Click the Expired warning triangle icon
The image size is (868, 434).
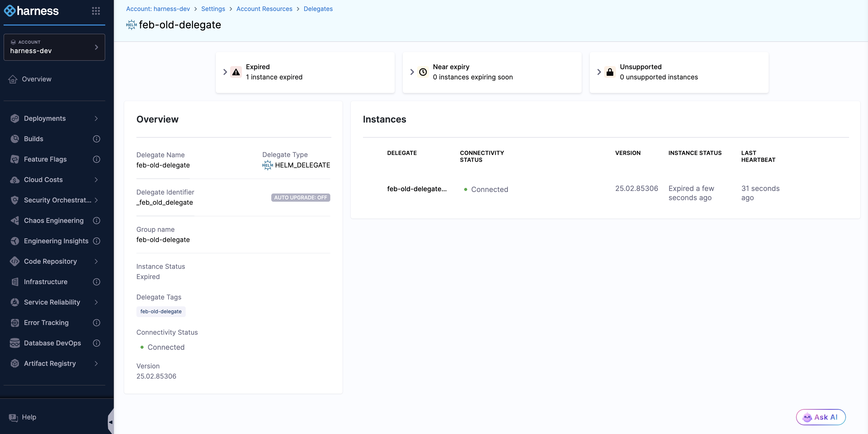[x=236, y=72]
